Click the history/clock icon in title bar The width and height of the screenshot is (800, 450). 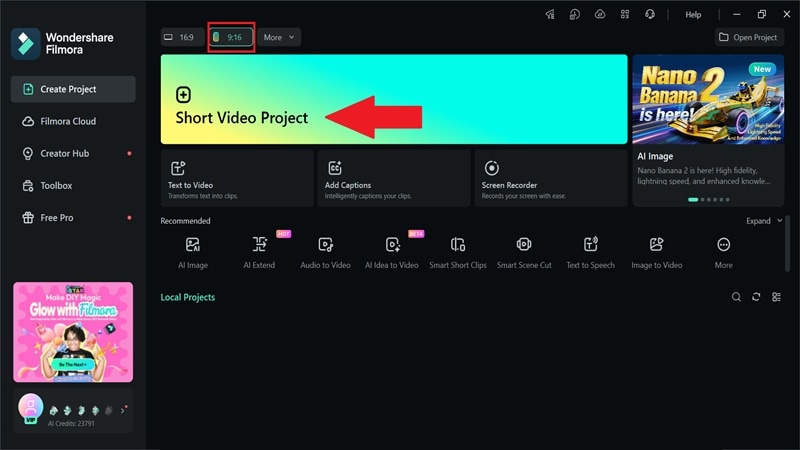coord(575,14)
